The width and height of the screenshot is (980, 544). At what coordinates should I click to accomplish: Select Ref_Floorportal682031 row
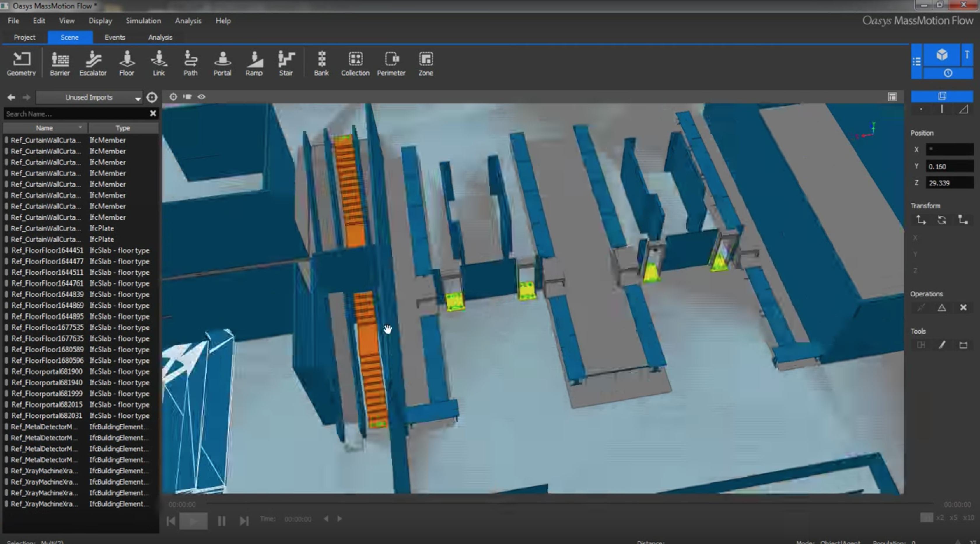click(81, 415)
